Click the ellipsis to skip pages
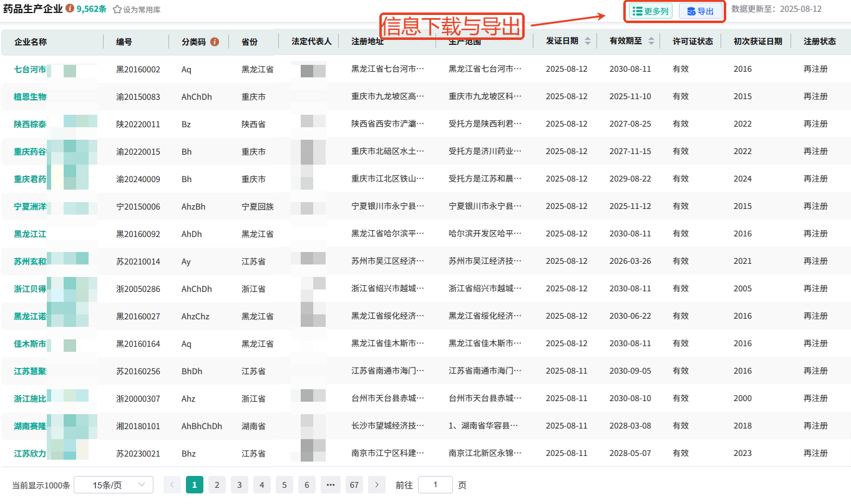This screenshot has height=504, width=851. click(331, 485)
